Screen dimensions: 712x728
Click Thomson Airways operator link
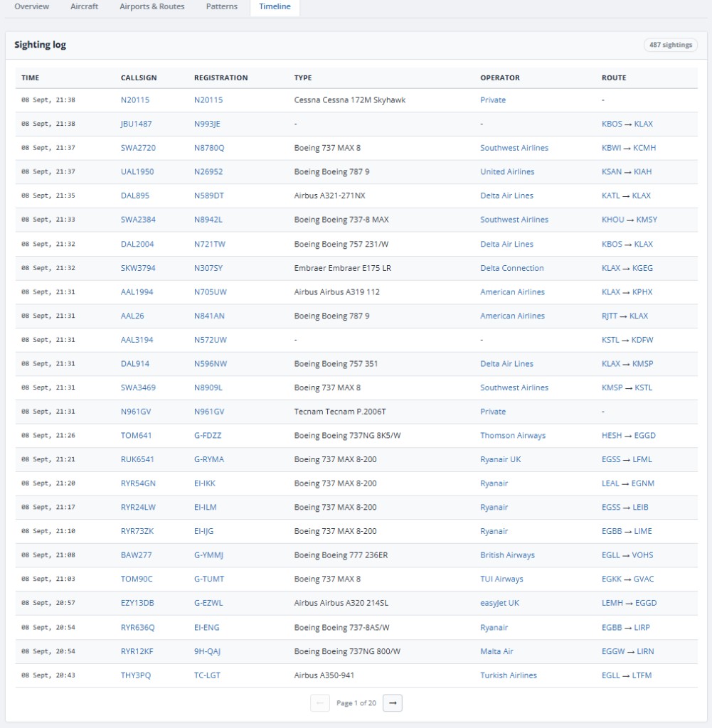[x=513, y=436]
